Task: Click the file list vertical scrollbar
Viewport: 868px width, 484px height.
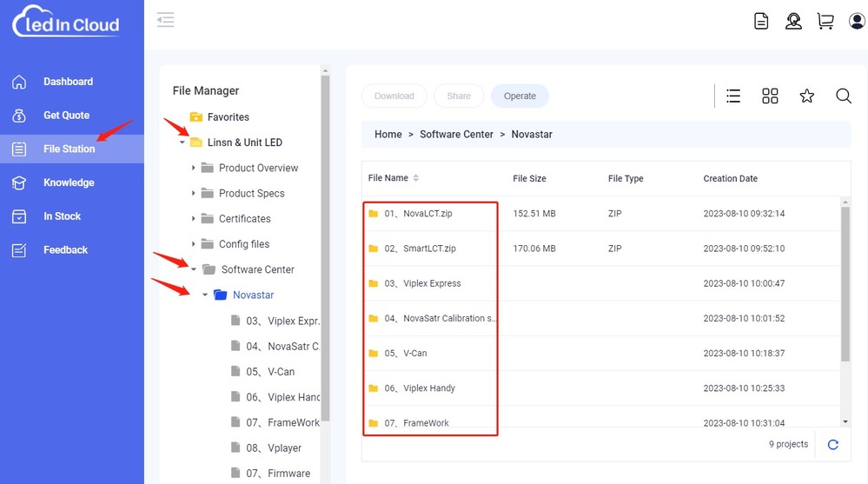Action: [845, 284]
